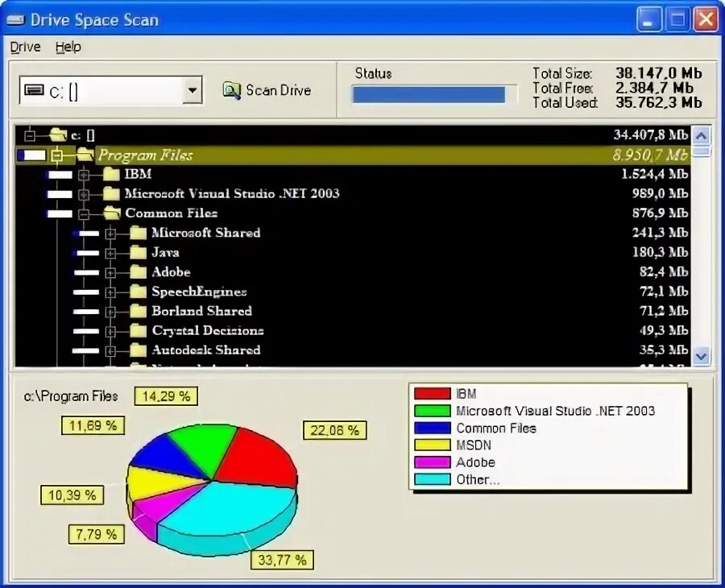Open the Help menu
The height and width of the screenshot is (588, 725).
68,48
